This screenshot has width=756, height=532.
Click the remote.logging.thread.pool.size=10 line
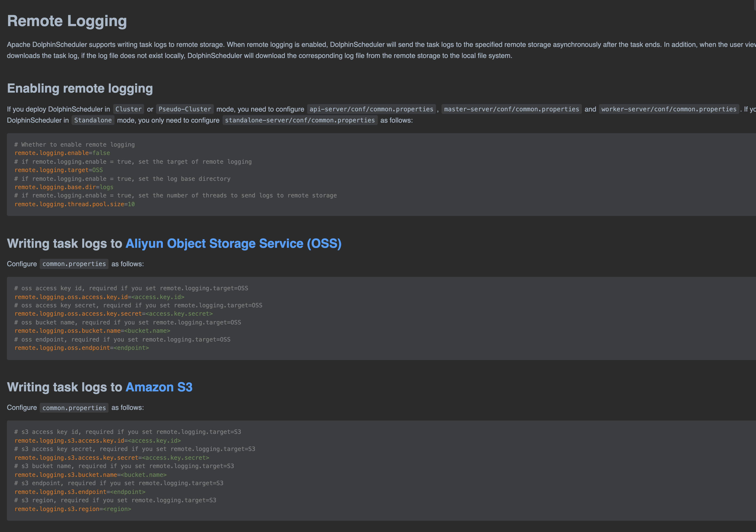point(74,204)
